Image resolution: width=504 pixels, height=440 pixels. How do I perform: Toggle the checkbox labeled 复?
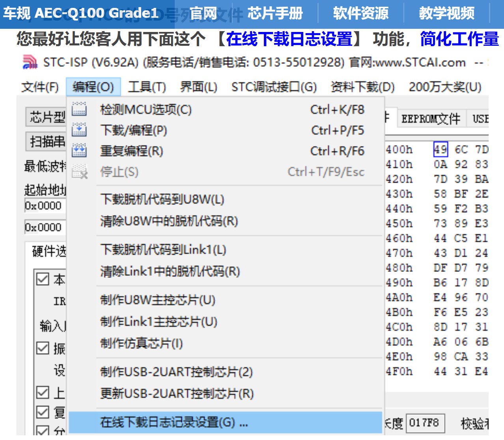(43, 412)
